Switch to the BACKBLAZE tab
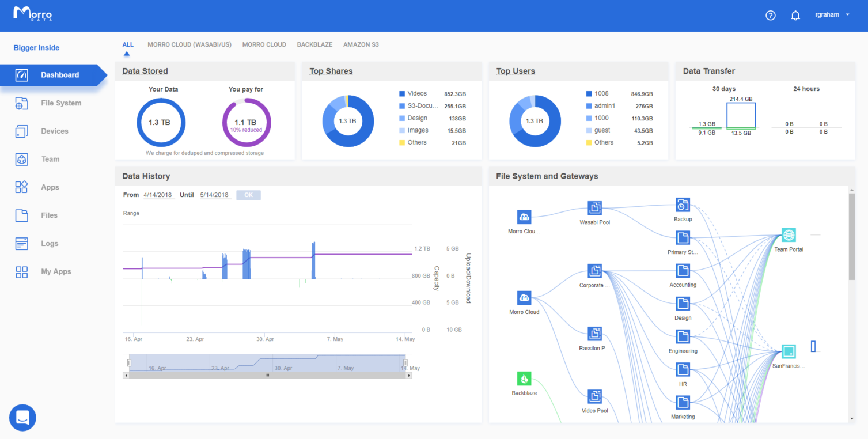The height and width of the screenshot is (439, 868). 314,44
